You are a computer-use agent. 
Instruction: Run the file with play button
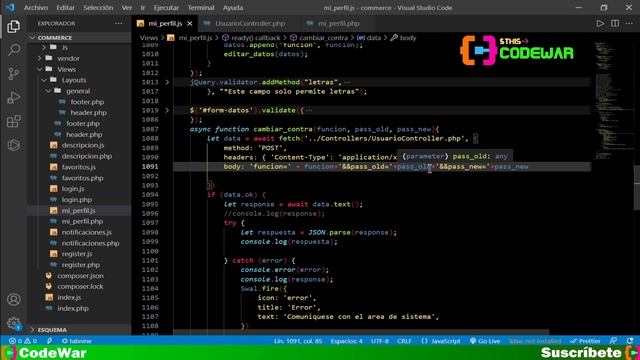pyautogui.click(x=600, y=24)
